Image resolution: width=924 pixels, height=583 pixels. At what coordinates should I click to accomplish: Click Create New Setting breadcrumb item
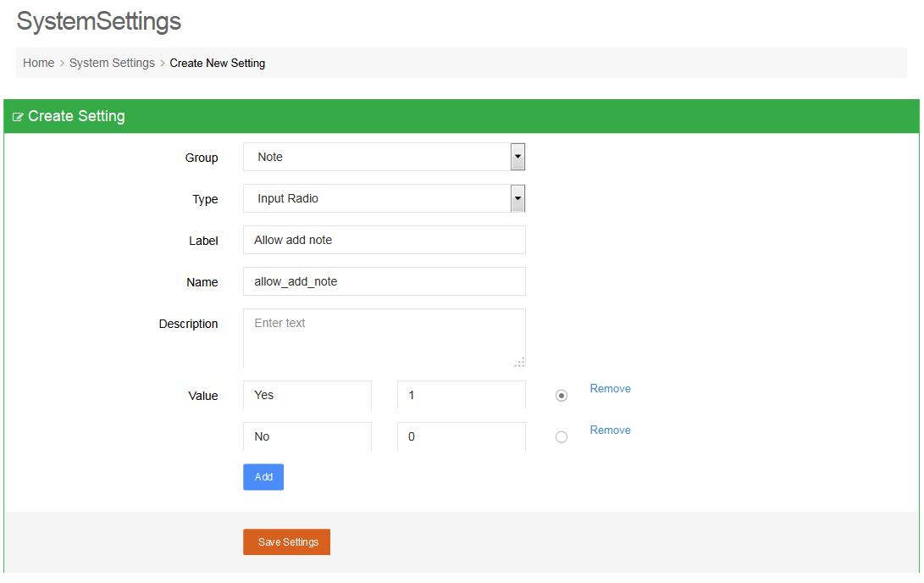pos(218,63)
